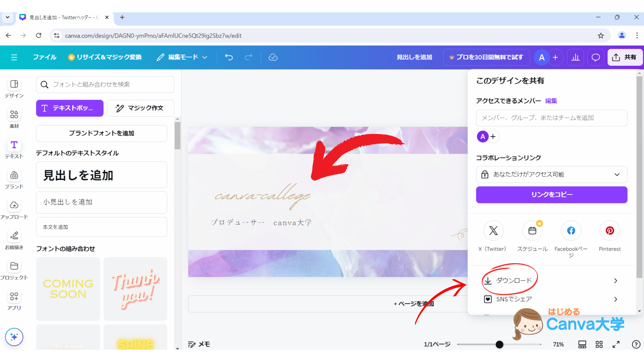Open the プロジェクト sidebar panel

[x=14, y=270]
